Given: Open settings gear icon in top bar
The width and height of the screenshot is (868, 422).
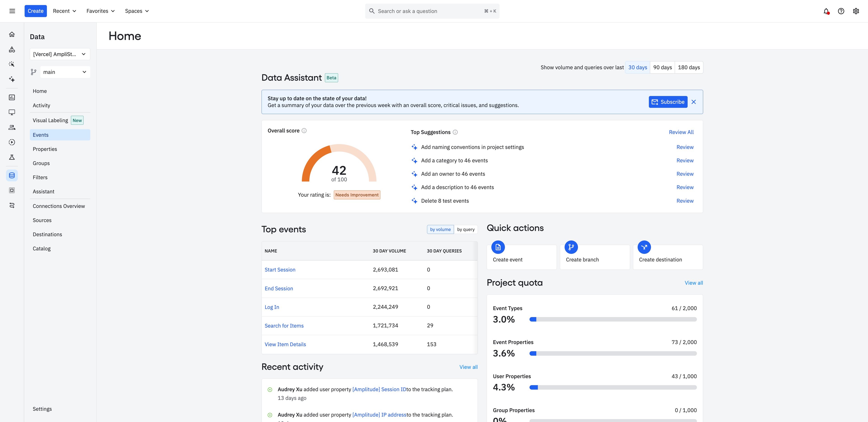Looking at the screenshot, I should tap(856, 11).
